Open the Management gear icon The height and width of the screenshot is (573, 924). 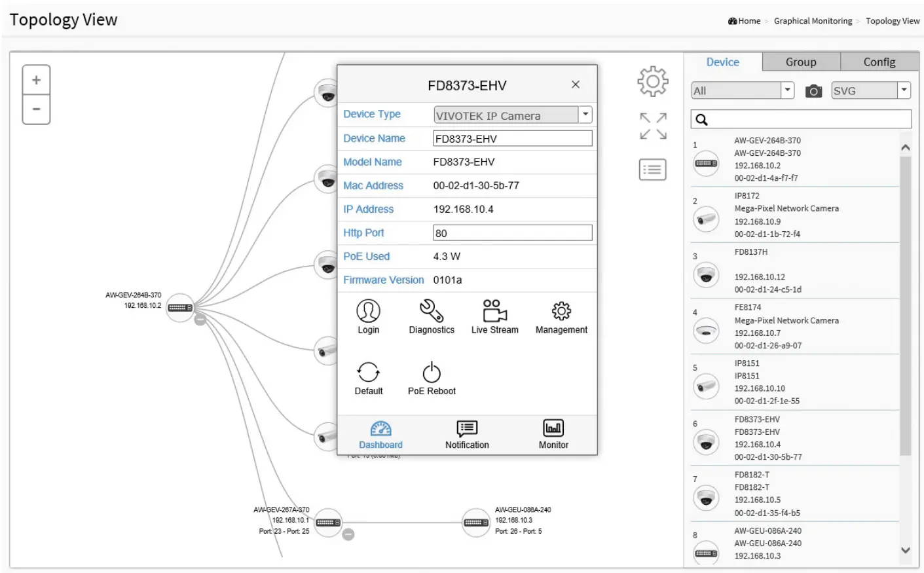[x=561, y=312]
